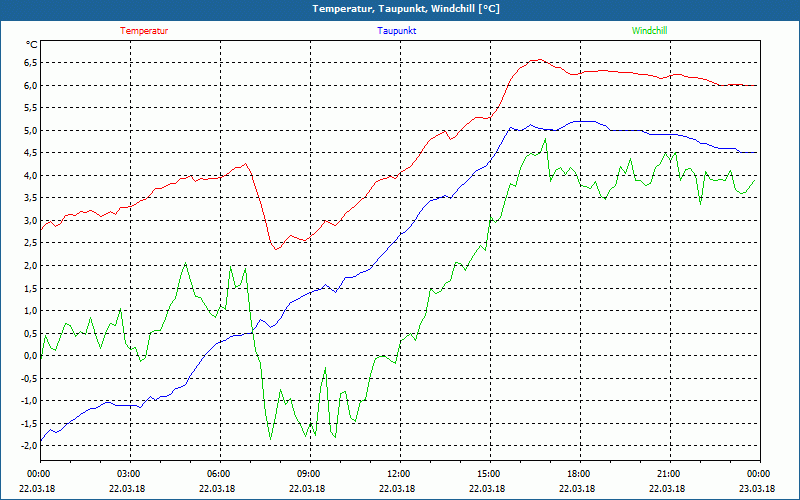This screenshot has height=500, width=800.
Task: Click the 18:00 time axis label
Action: (x=579, y=474)
